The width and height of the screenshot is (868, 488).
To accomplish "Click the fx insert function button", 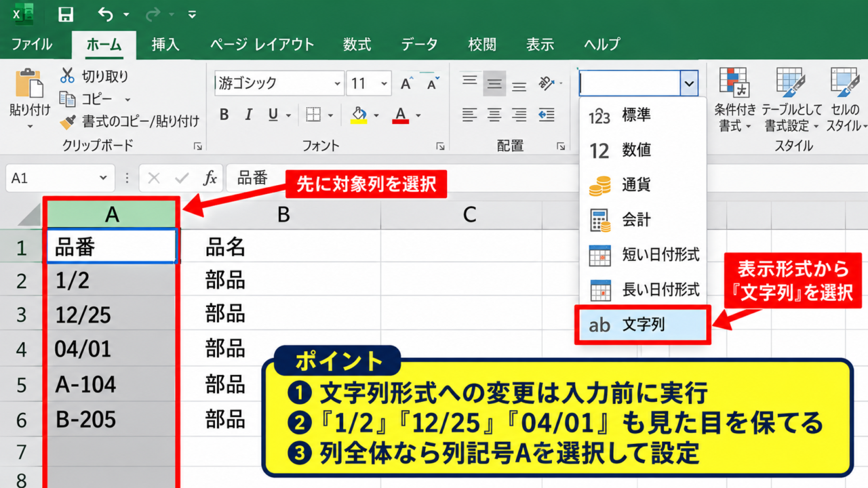I will click(210, 178).
